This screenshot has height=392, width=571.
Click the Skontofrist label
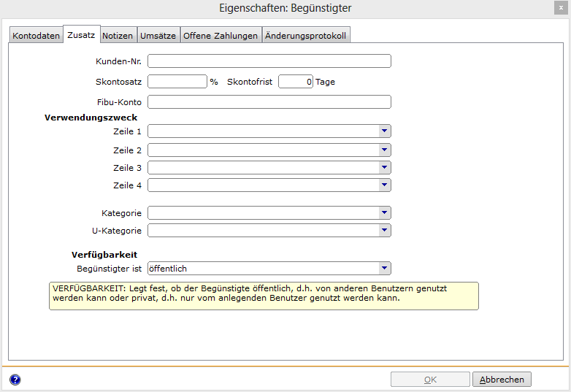pyautogui.click(x=250, y=82)
